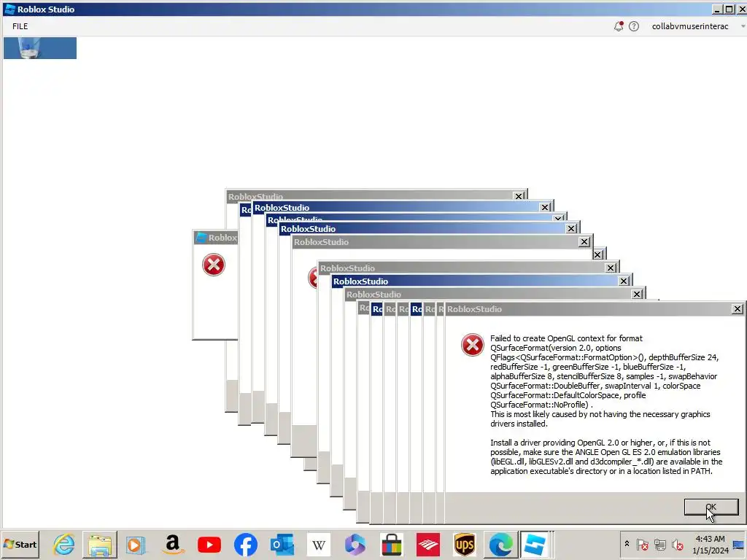
Task: Click the Roblox logo in leftmost dialog title
Action: coord(201,237)
